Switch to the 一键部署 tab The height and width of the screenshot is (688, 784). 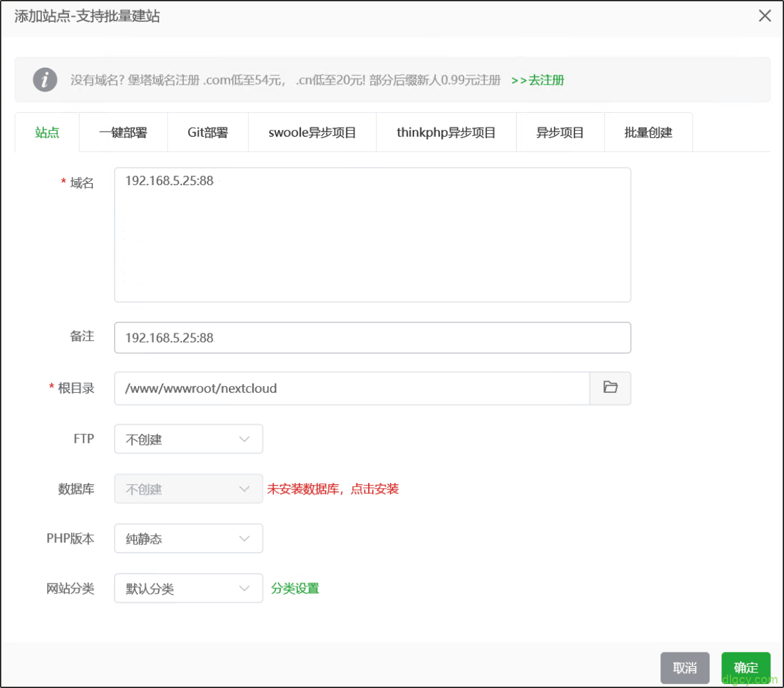pos(123,132)
